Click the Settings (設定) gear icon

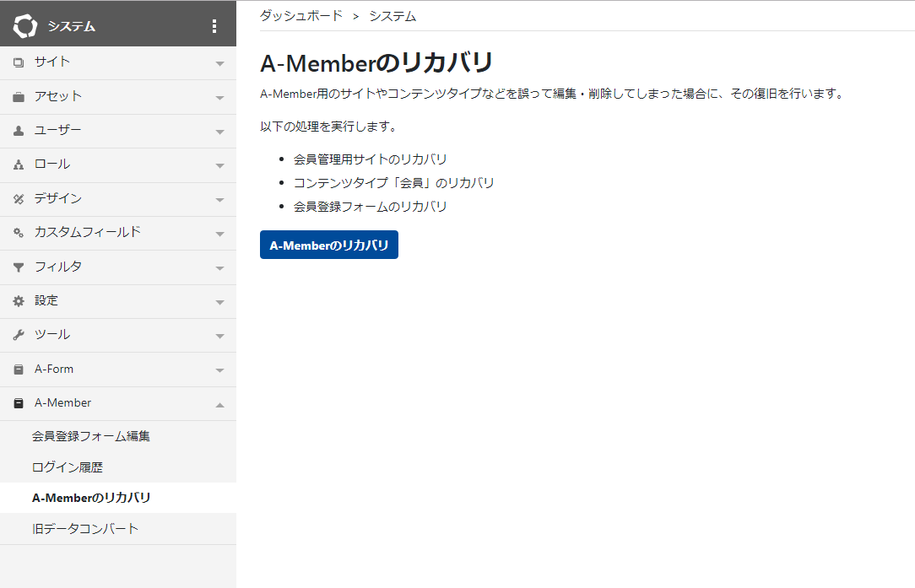click(x=19, y=301)
